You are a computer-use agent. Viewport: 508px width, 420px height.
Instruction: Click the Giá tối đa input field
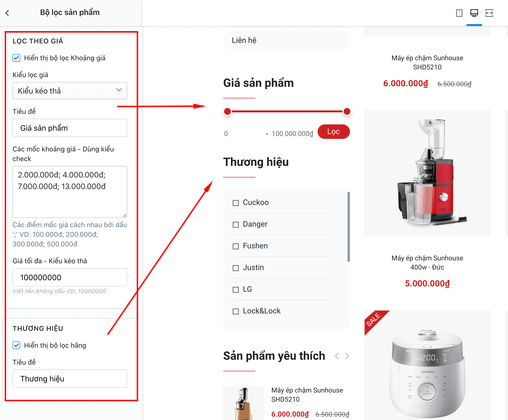click(x=70, y=277)
